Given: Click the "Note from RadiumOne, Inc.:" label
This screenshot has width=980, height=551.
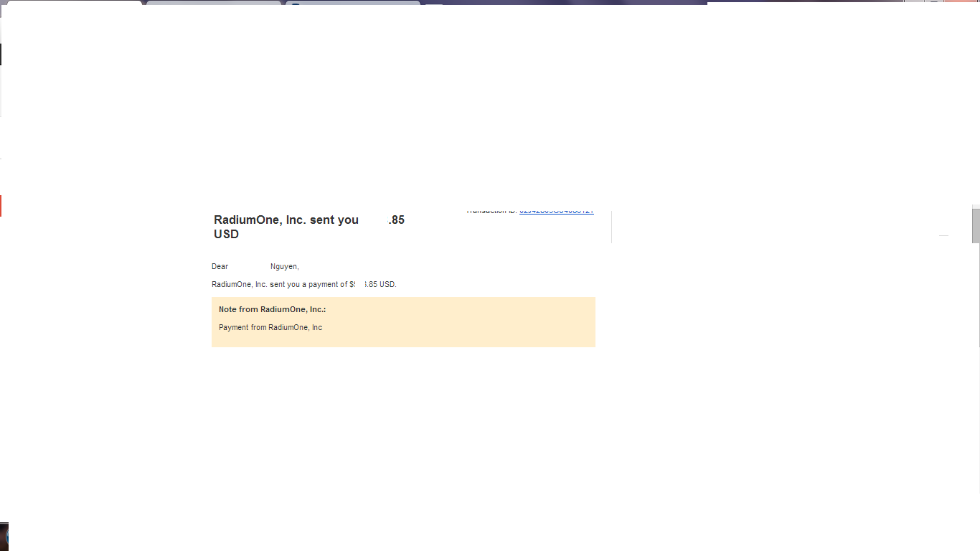Looking at the screenshot, I should [x=273, y=310].
